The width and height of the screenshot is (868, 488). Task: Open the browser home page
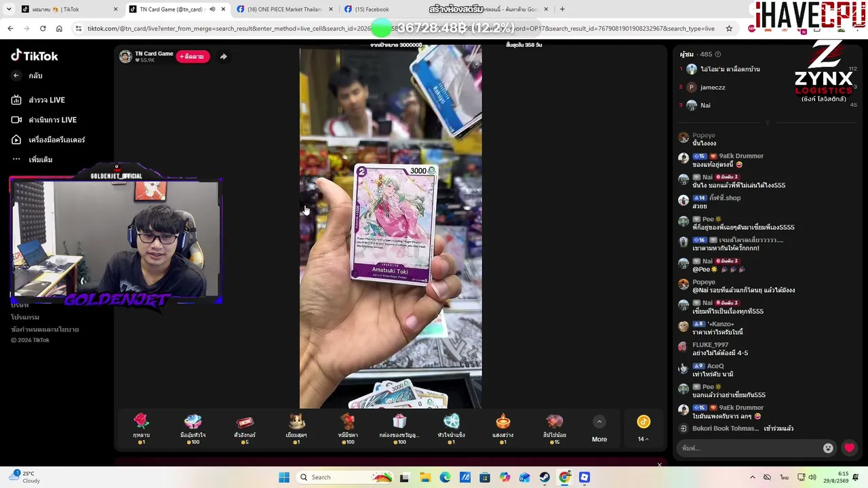click(x=59, y=28)
